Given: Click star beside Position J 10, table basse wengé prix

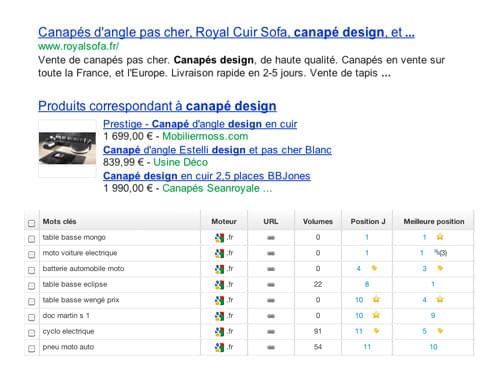Looking at the screenshot, I should 376,300.
